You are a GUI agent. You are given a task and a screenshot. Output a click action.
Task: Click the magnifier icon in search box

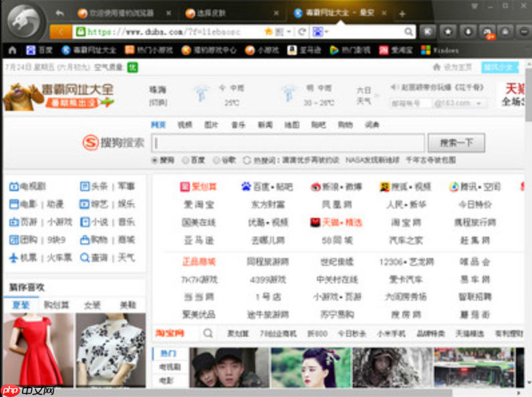[408, 31]
